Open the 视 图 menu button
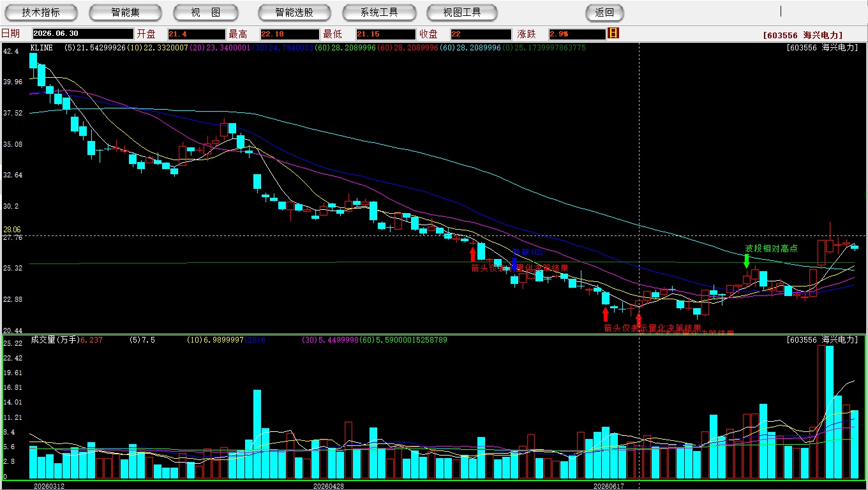Image resolution: width=868 pixels, height=490 pixels. point(206,12)
